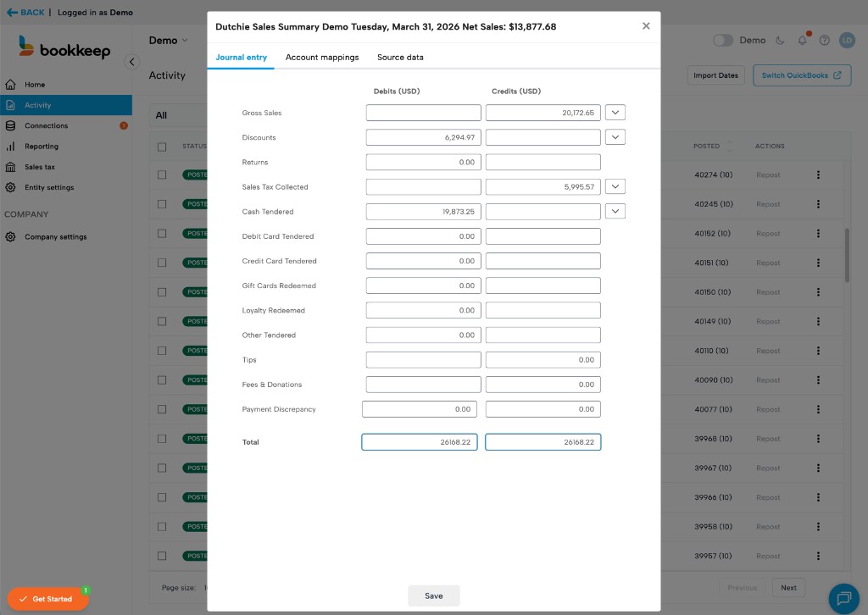The image size is (868, 615).
Task: Switch to the Account mappings tab
Action: [322, 58]
